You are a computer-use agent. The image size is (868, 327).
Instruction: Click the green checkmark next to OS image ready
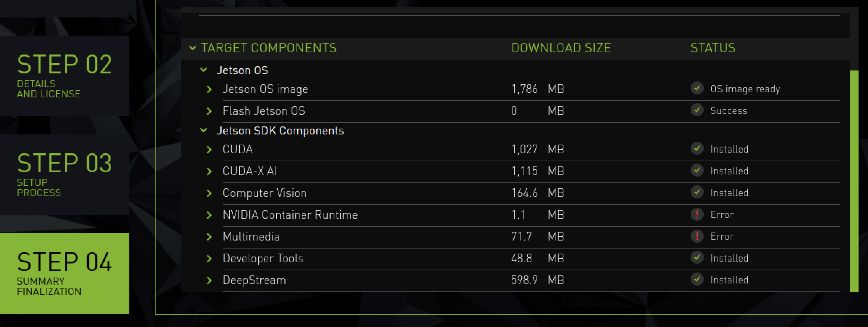tap(697, 88)
